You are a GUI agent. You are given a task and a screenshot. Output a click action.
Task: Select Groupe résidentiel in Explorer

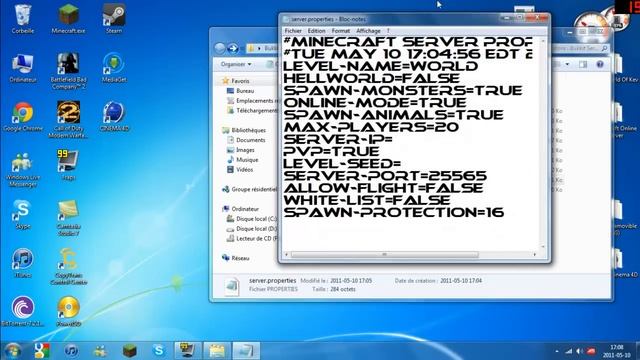250,189
